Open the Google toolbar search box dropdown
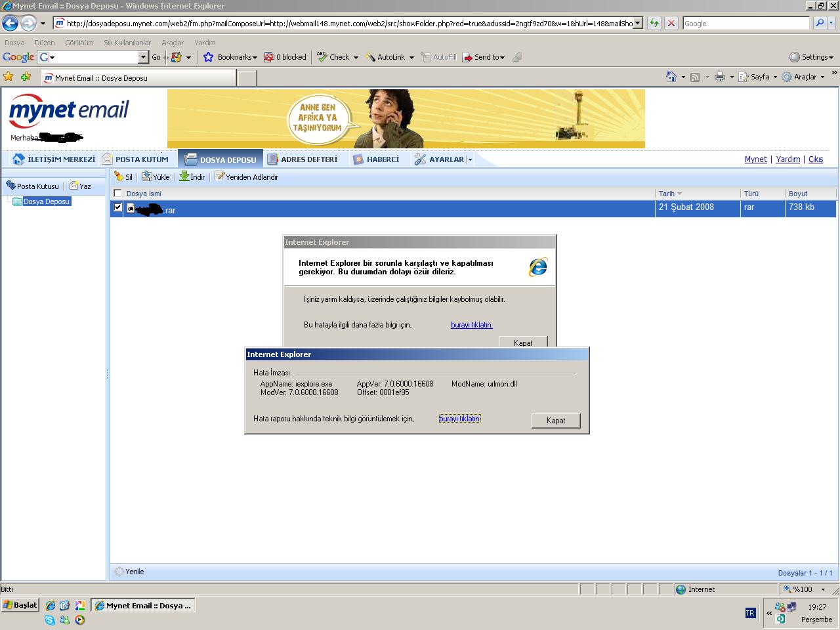 144,57
